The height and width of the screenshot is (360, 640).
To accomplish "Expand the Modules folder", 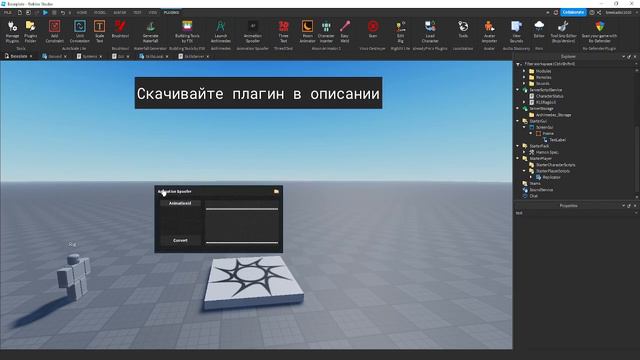I will 524,71.
